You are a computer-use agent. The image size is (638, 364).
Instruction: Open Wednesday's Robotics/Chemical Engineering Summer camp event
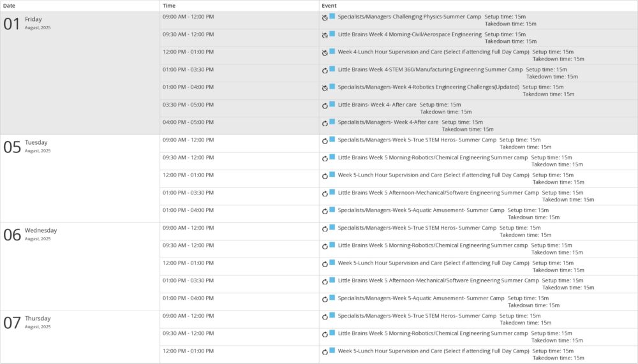tap(433, 245)
